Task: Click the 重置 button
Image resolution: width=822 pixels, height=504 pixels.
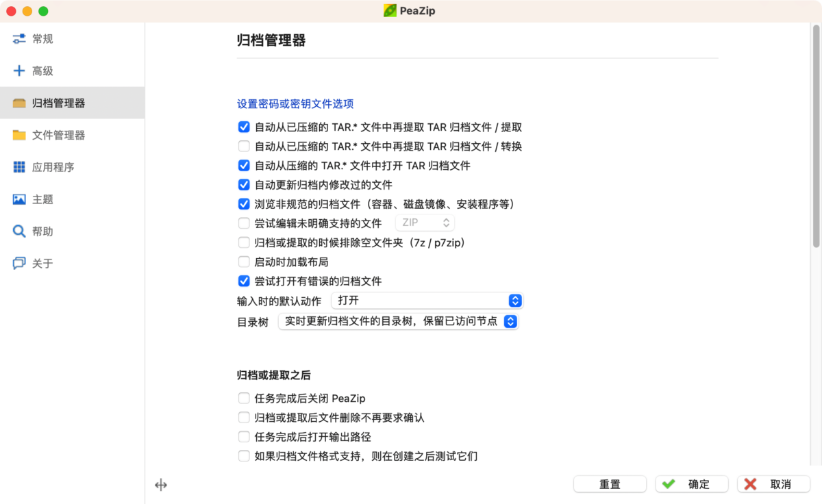Action: [610, 484]
